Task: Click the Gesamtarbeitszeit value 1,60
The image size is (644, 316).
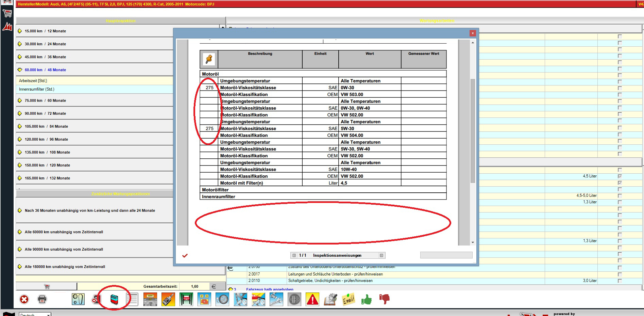Action: (x=194, y=286)
